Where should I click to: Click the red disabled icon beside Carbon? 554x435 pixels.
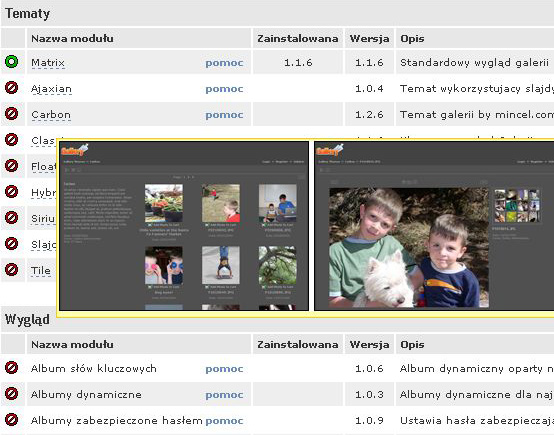pyautogui.click(x=11, y=114)
